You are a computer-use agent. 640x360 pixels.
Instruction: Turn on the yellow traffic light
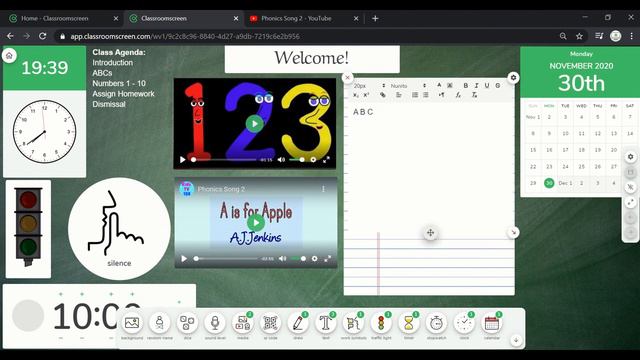click(x=28, y=223)
